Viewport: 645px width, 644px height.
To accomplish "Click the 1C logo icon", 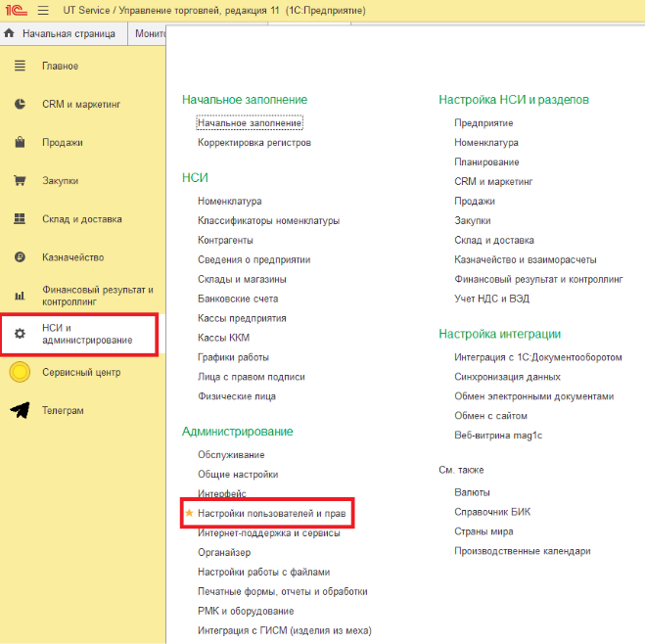I will click(16, 11).
